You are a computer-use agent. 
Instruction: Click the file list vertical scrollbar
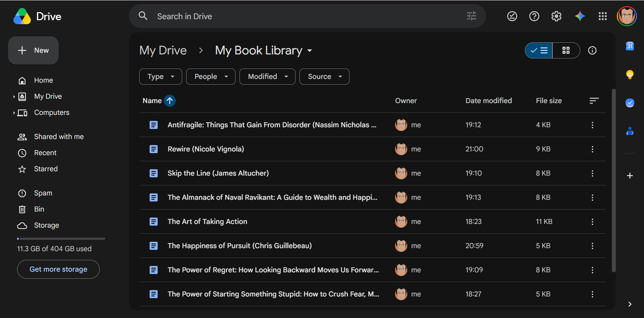coord(614,180)
